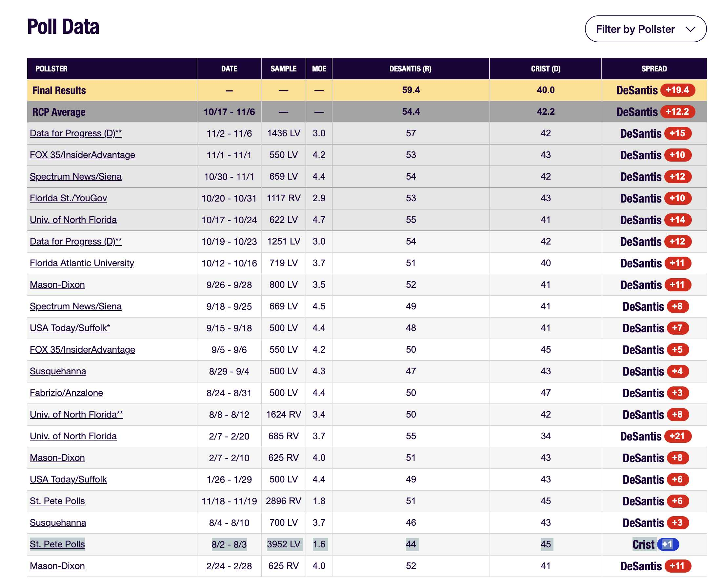
Task: Open highlighted St. Pete Polls poll dated 8/2 - 8/3
Action: [x=57, y=545]
